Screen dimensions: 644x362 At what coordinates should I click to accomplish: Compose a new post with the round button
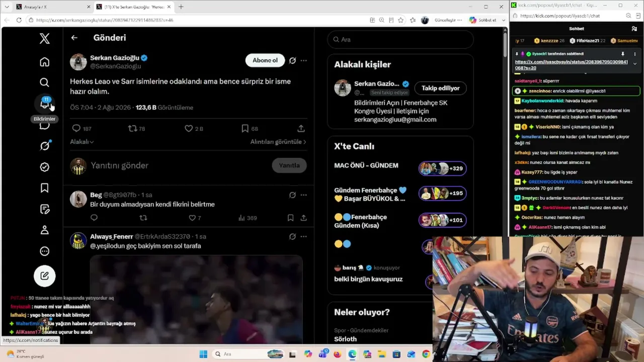coord(45,276)
